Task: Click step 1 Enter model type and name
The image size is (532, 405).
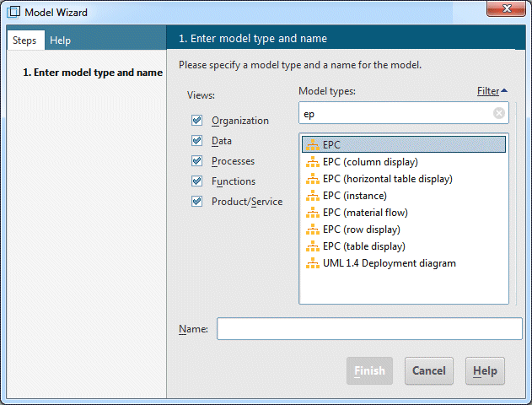Action: [x=93, y=73]
